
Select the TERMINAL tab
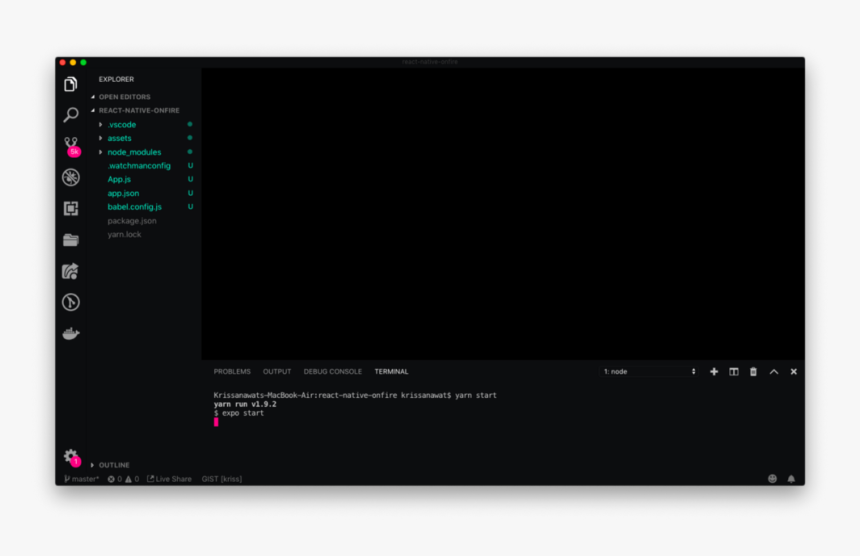(391, 372)
